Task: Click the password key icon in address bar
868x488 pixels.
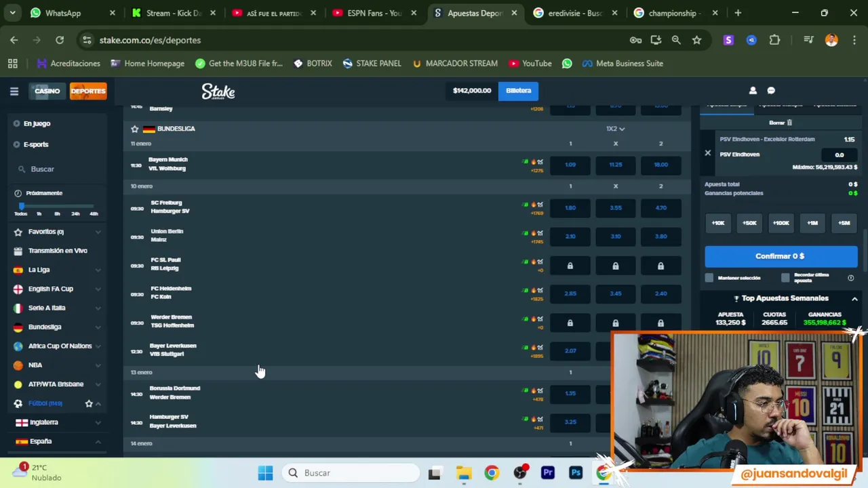Action: coord(635,40)
